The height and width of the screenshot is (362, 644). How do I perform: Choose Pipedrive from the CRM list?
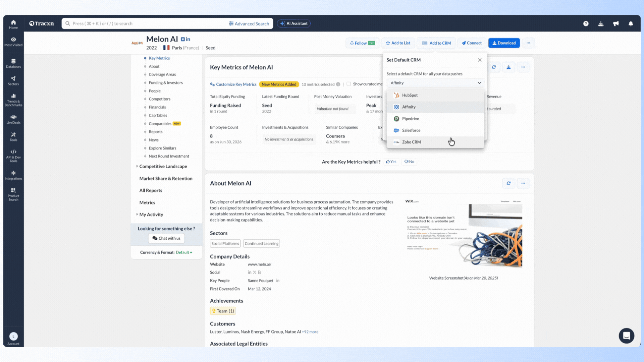(x=435, y=119)
